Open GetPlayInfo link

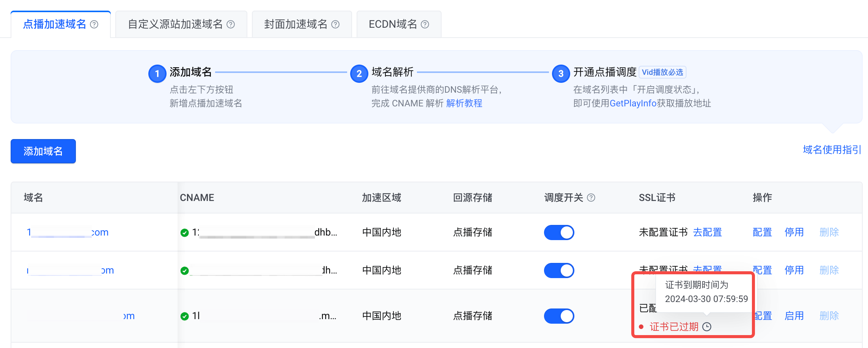pyautogui.click(x=633, y=103)
